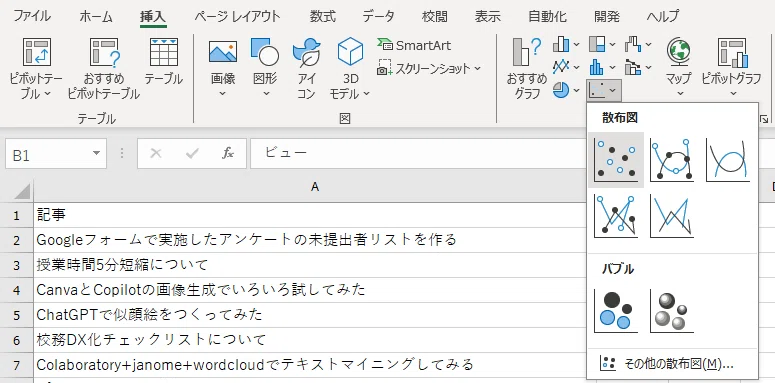
Task: Open the combo chart dropdown
Action: 638,67
